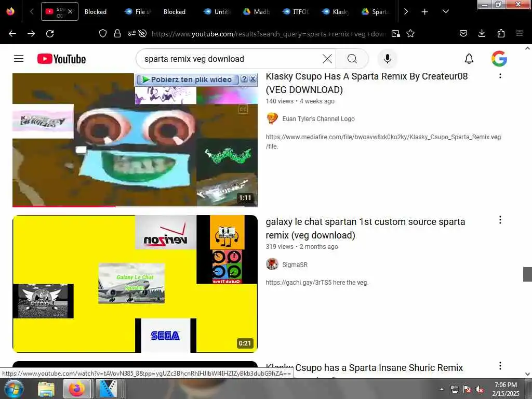Image resolution: width=532 pixels, height=399 pixels.
Task: Open the video editor taskbar icon
Action: tap(108, 389)
